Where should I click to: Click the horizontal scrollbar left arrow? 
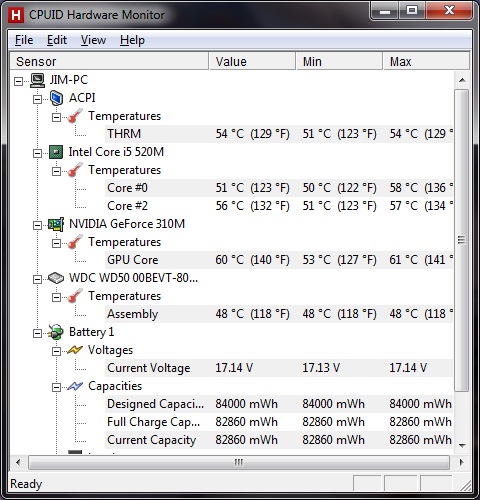(x=18, y=462)
